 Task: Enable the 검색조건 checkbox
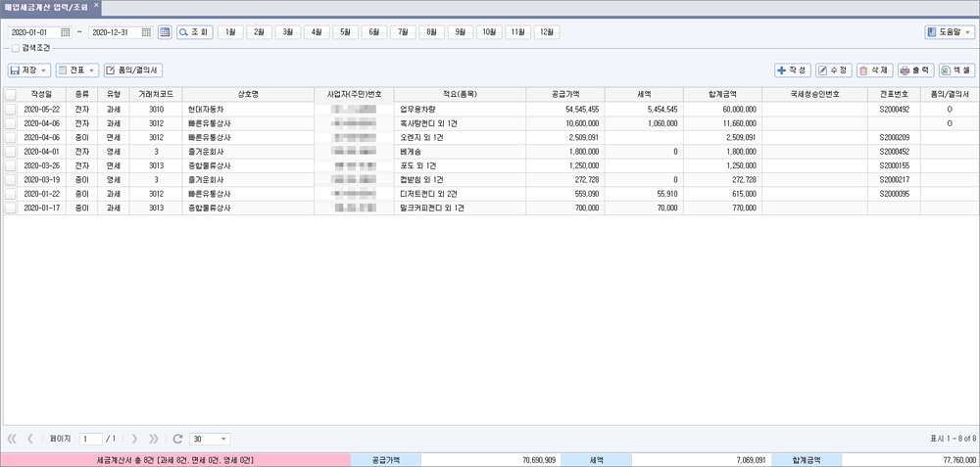[15, 47]
